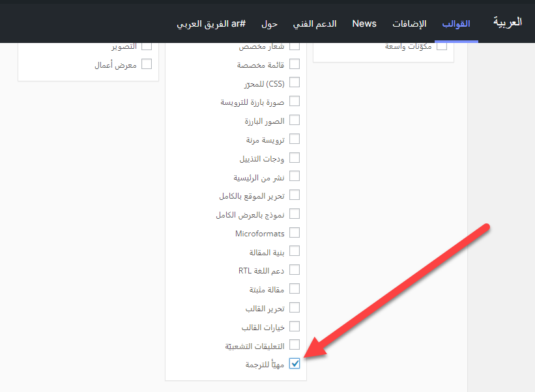535x392 pixels.
Task: Open the حول navigation link
Action: [x=269, y=24]
